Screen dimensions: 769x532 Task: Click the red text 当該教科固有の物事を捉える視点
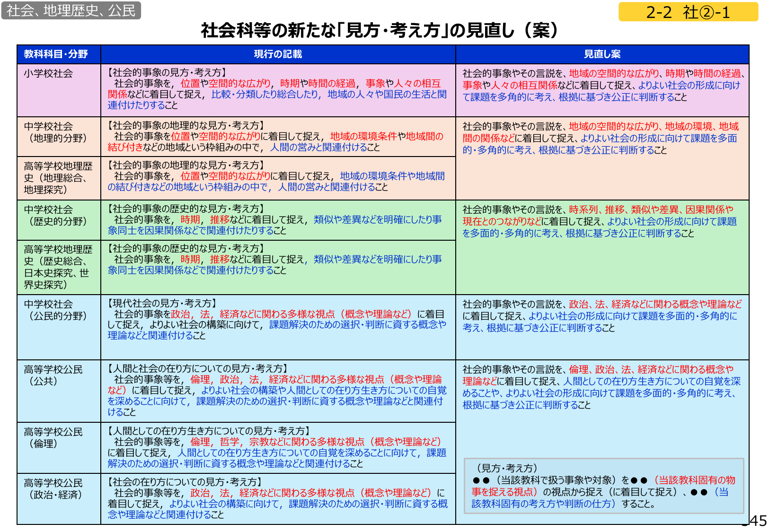pos(604,486)
